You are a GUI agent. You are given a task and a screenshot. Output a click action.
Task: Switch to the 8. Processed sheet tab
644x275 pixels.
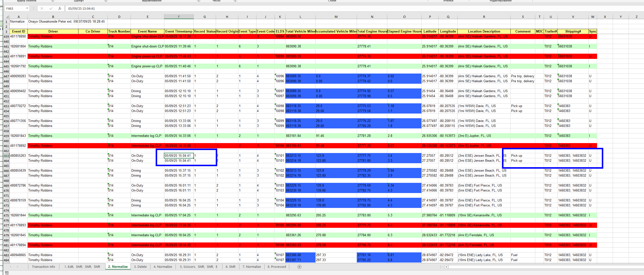tap(277, 267)
